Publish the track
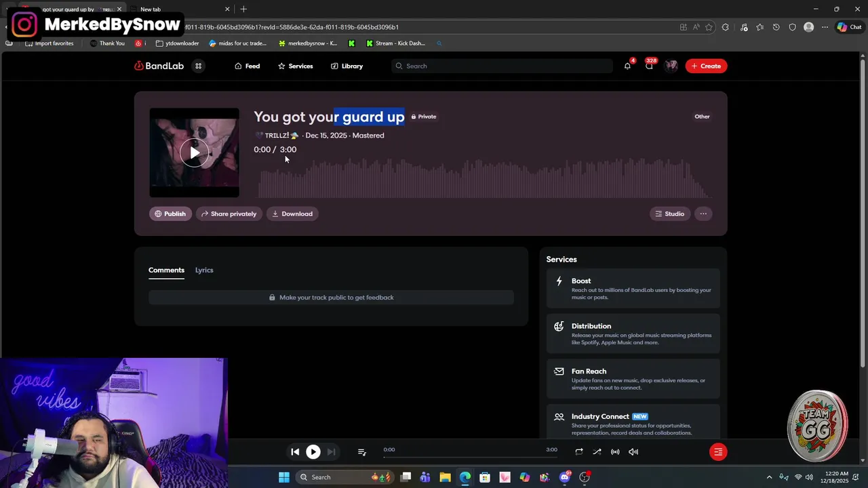The height and width of the screenshot is (488, 868). [170, 213]
